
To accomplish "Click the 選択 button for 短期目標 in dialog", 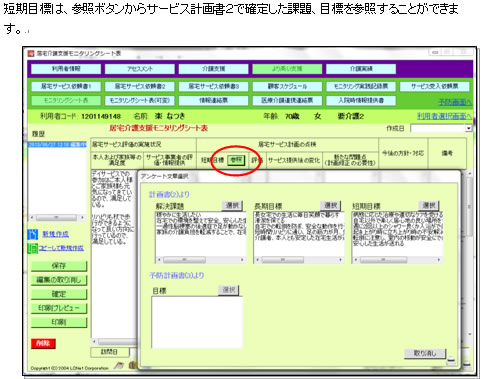I will coord(429,205).
